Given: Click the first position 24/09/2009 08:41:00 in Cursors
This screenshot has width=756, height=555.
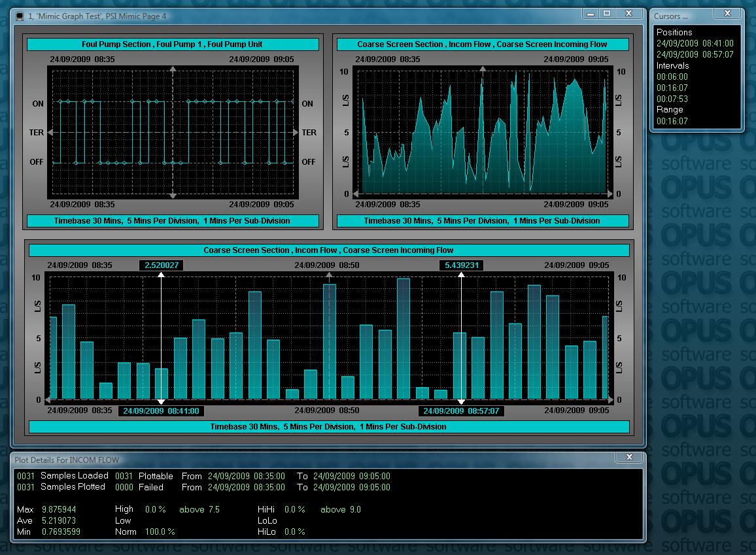Looking at the screenshot, I should [x=695, y=43].
